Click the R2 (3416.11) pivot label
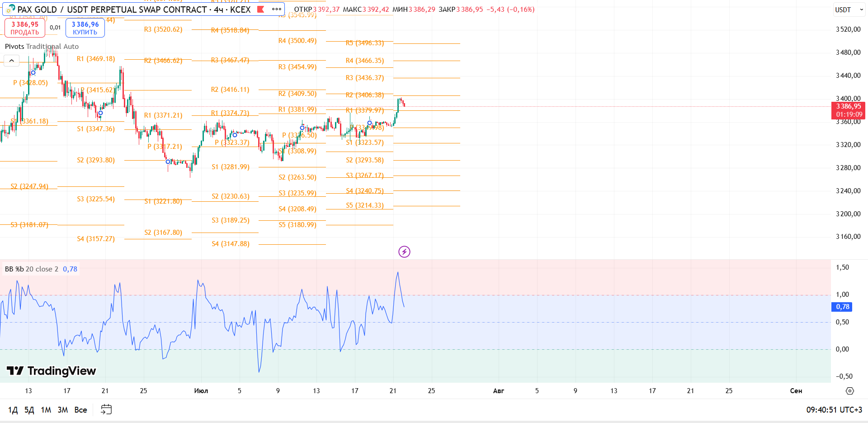 coord(230,90)
